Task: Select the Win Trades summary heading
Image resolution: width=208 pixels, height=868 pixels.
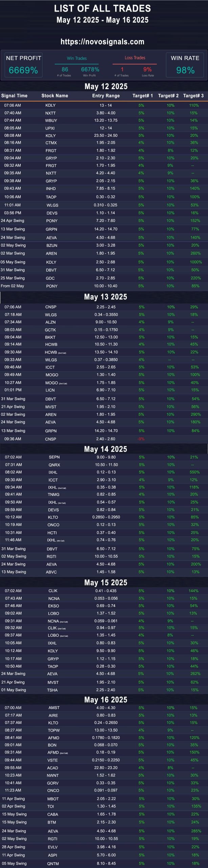Action: [x=77, y=58]
